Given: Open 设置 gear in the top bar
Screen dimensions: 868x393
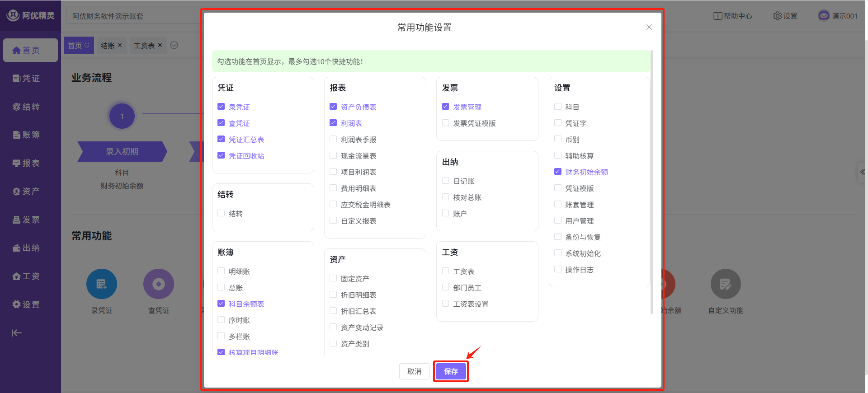Looking at the screenshot, I should pyautogui.click(x=785, y=16).
